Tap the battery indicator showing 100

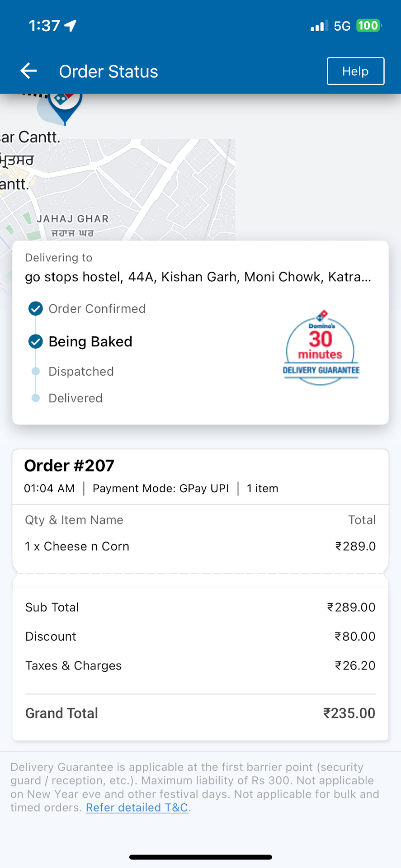point(368,26)
